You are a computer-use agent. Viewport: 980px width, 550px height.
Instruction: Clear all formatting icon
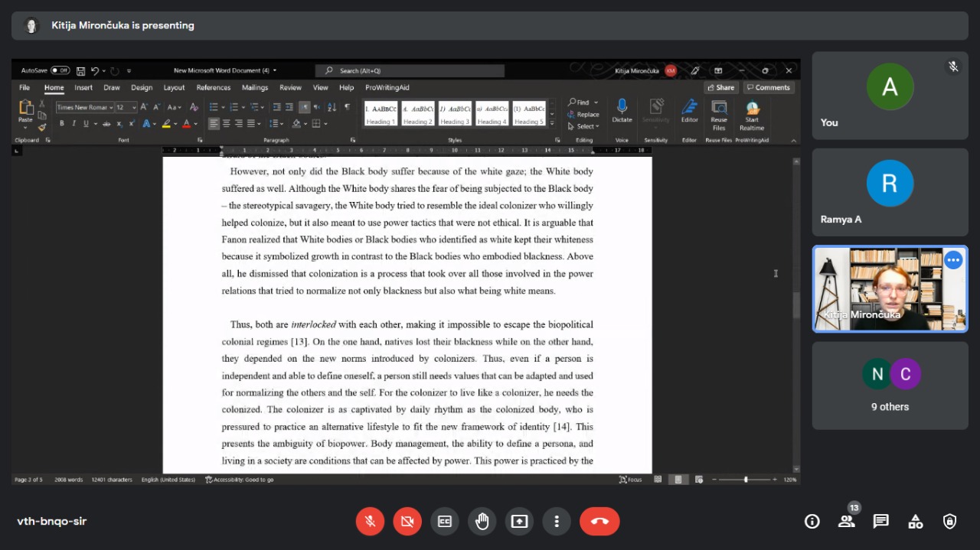click(x=194, y=107)
